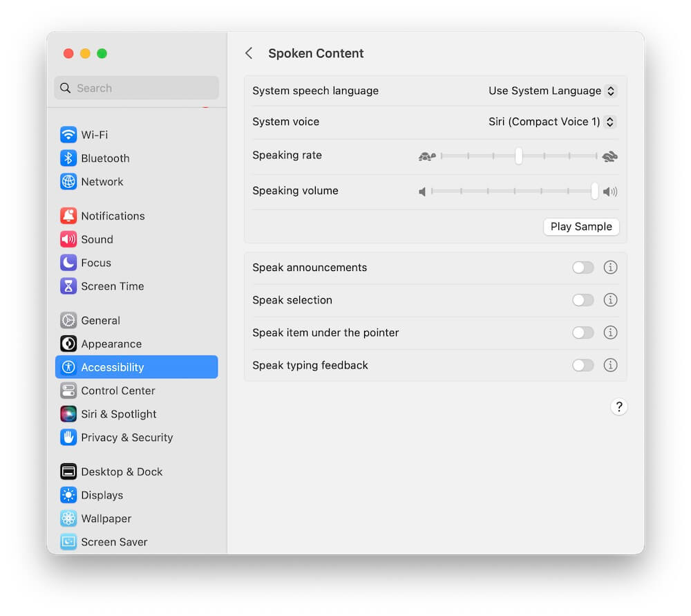Open help with the question mark button

[x=619, y=407]
